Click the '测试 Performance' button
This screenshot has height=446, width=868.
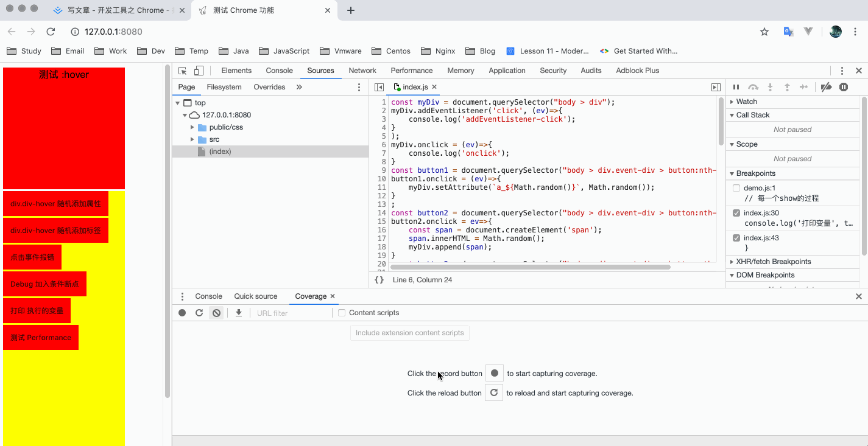click(41, 338)
